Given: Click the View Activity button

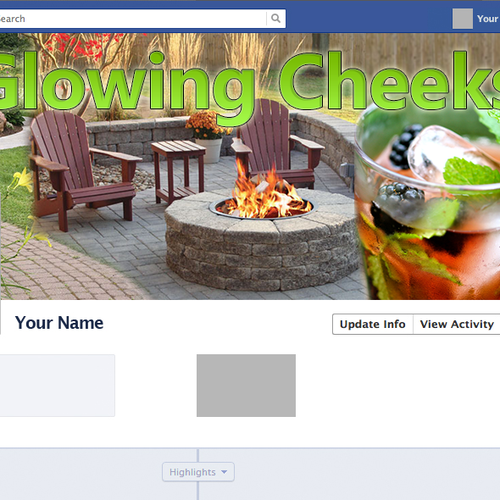Looking at the screenshot, I should pyautogui.click(x=457, y=324).
